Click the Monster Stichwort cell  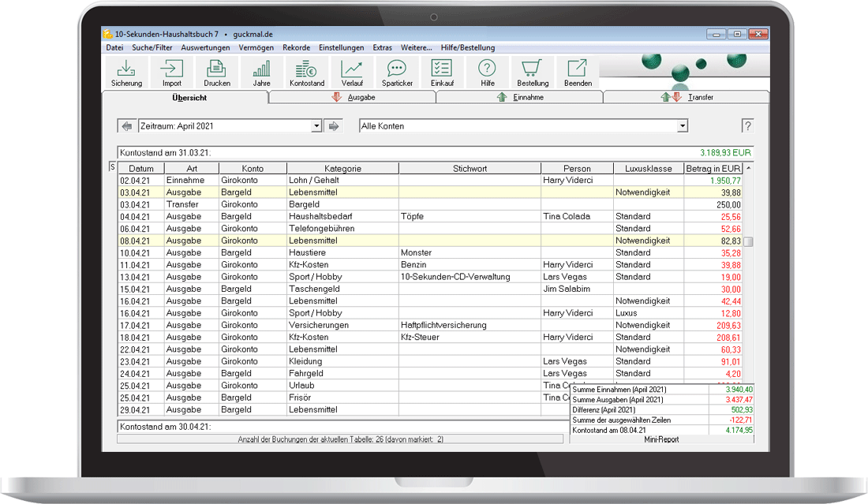(470, 253)
